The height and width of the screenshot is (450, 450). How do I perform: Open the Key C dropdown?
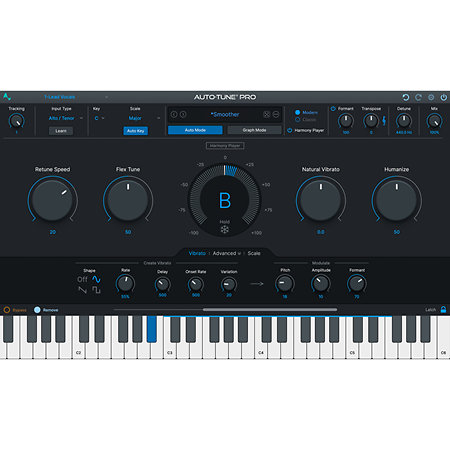coord(99,118)
